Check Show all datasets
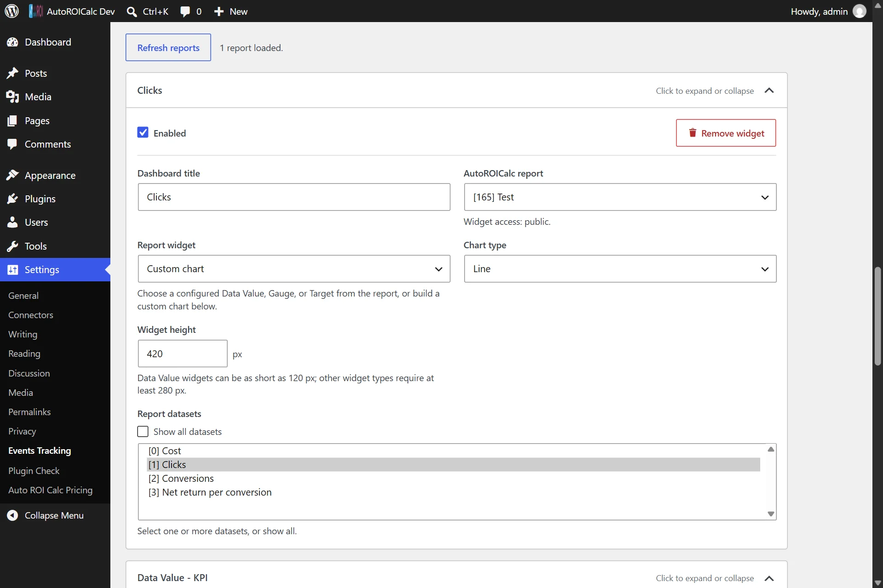883x588 pixels. [143, 431]
